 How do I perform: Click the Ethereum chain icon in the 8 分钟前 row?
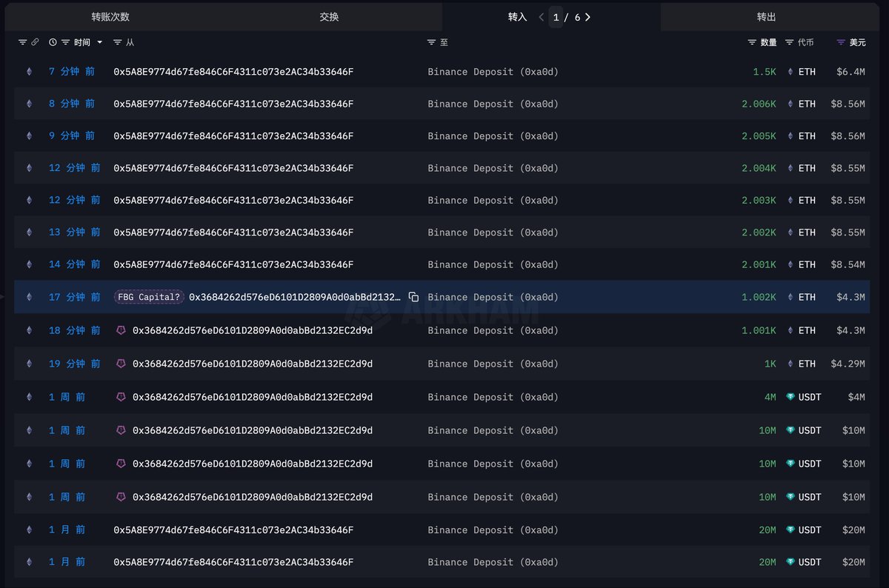30,104
